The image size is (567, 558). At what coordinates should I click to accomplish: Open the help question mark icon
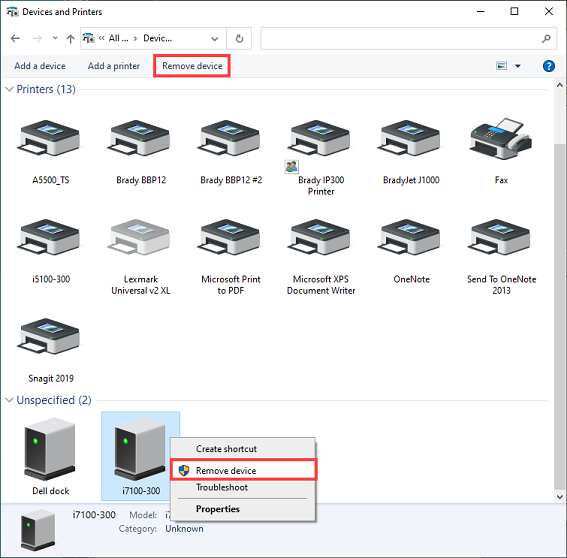pyautogui.click(x=549, y=66)
